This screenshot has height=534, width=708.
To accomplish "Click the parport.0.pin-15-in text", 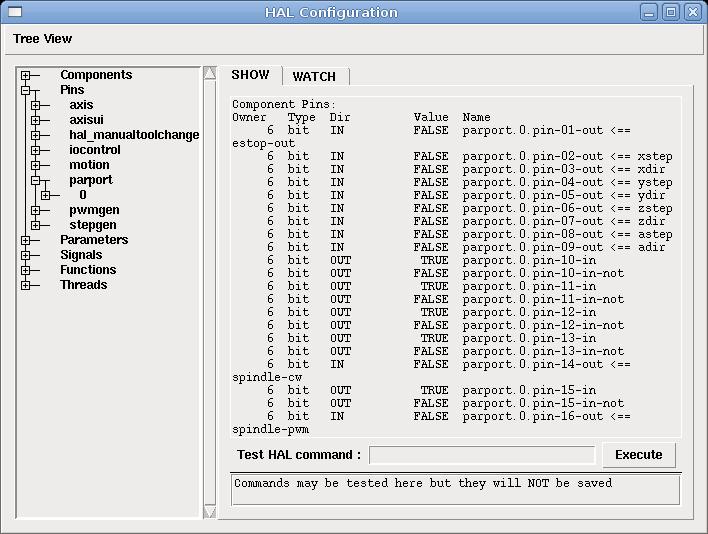I will (x=529, y=390).
